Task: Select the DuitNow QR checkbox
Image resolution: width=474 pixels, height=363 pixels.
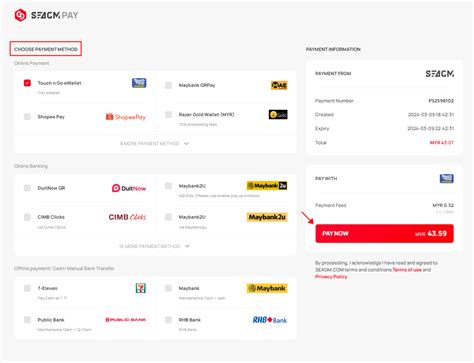Action: [27, 188]
